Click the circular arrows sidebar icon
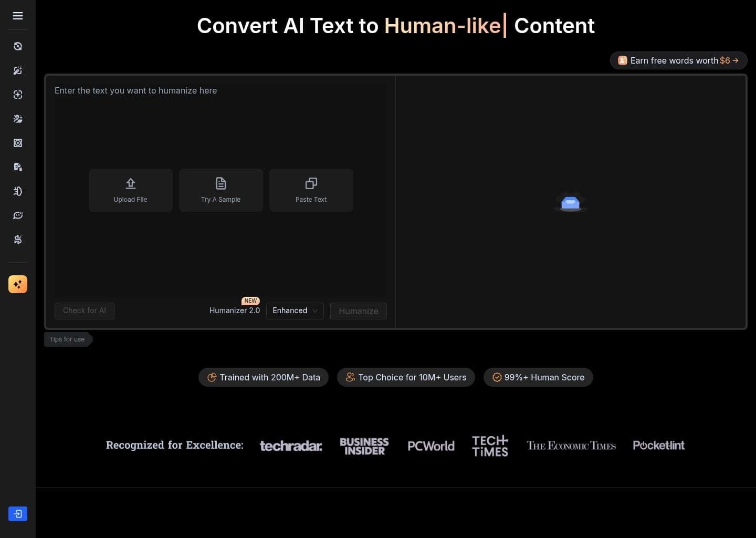The image size is (756, 538). 18,46
